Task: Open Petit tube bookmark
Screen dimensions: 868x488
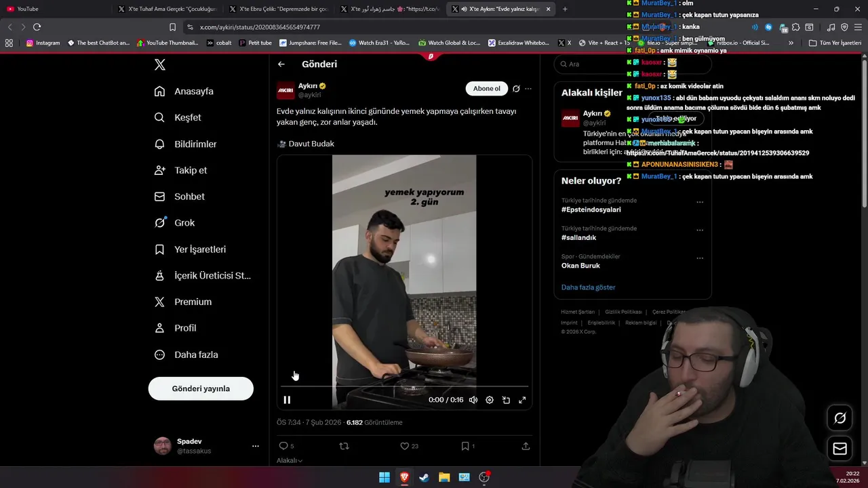Action: pyautogui.click(x=256, y=43)
